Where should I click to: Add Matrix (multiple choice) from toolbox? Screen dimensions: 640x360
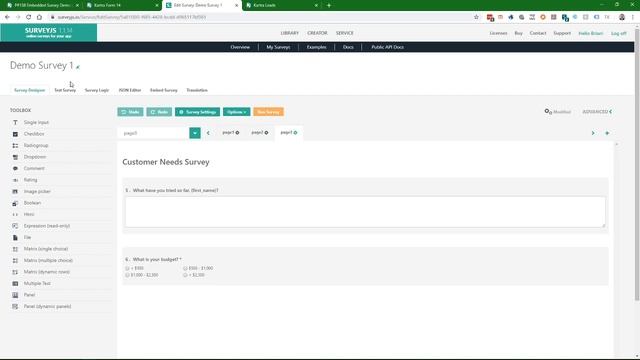click(x=48, y=260)
